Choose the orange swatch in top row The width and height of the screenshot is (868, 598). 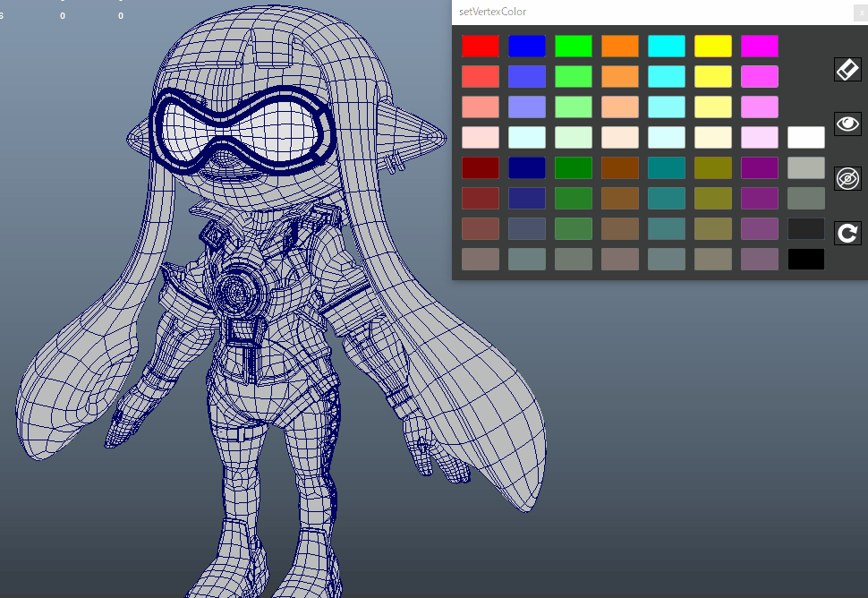(x=620, y=46)
